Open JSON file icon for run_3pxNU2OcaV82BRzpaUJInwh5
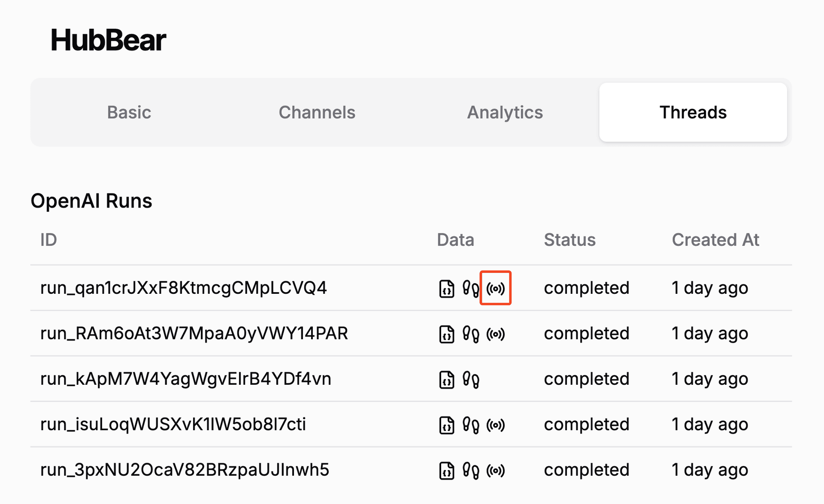 446,470
